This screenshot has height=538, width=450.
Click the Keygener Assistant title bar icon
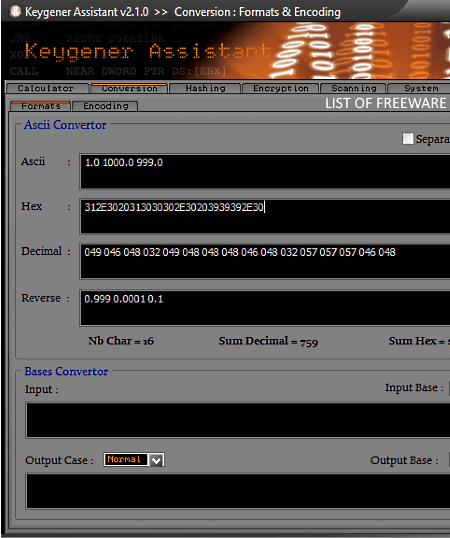(15, 11)
